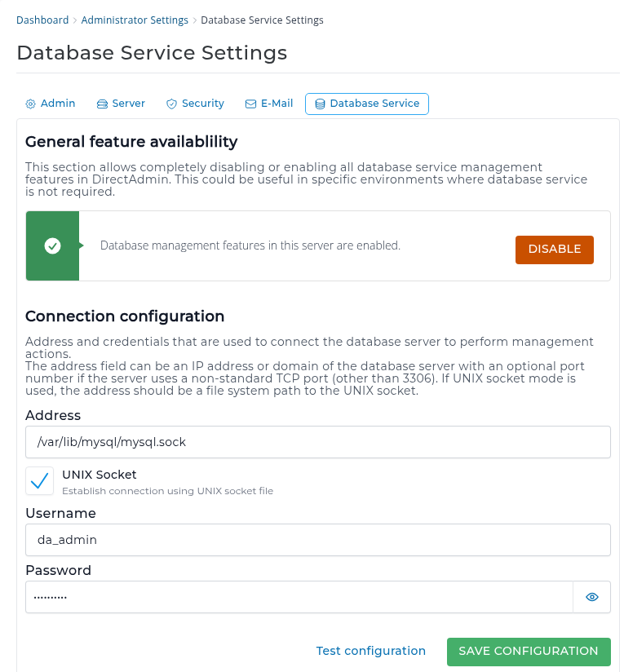Open Administrator Settings from the breadcrumb
The image size is (624, 672).
[135, 20]
